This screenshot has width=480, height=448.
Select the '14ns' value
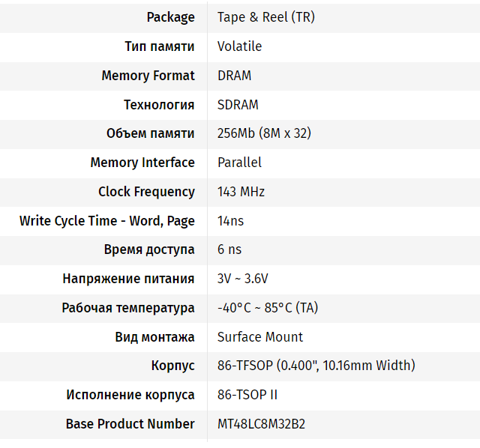tap(230, 221)
